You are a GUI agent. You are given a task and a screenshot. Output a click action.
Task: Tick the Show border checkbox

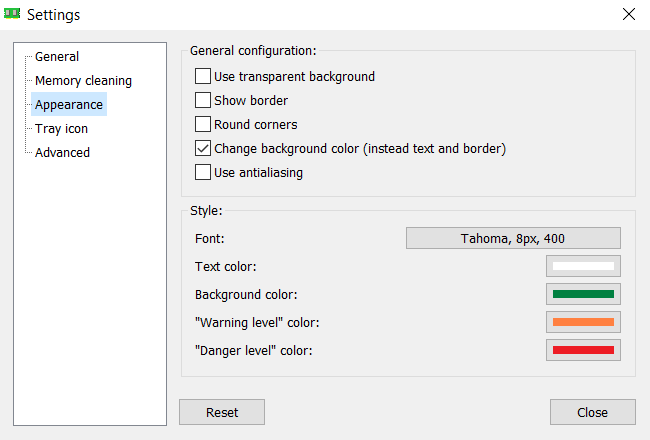[203, 100]
